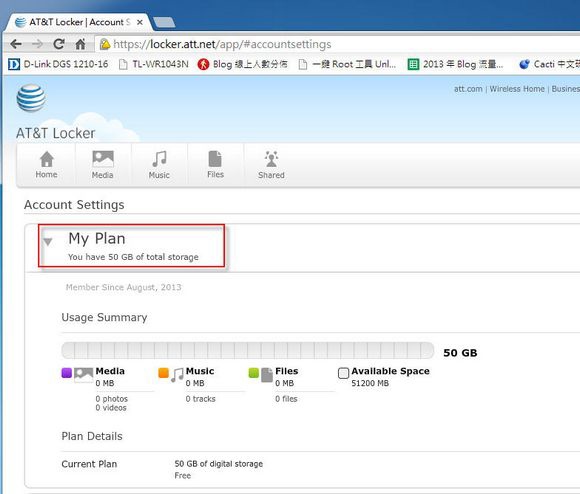Click the '0 files' count
580x494 pixels.
286,399
